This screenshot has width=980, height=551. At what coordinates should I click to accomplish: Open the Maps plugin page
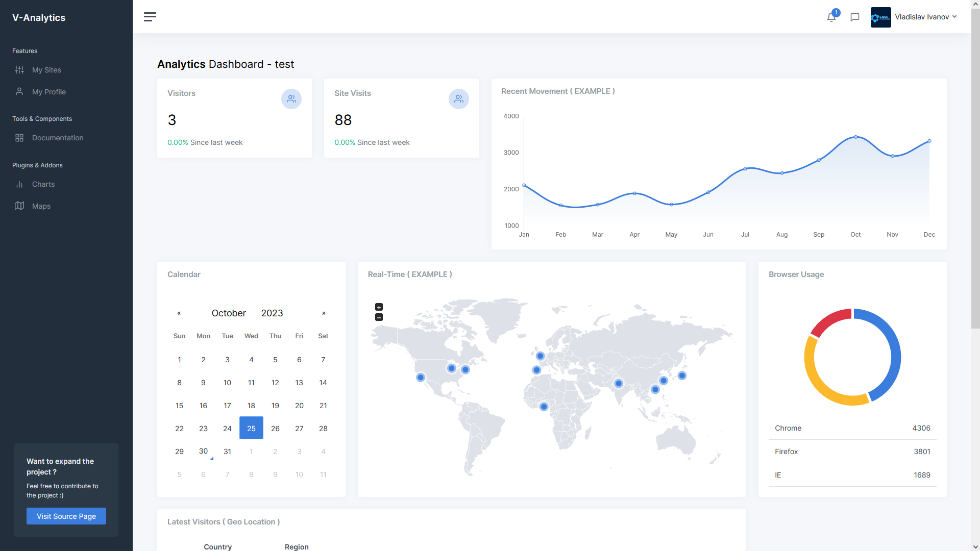(41, 206)
